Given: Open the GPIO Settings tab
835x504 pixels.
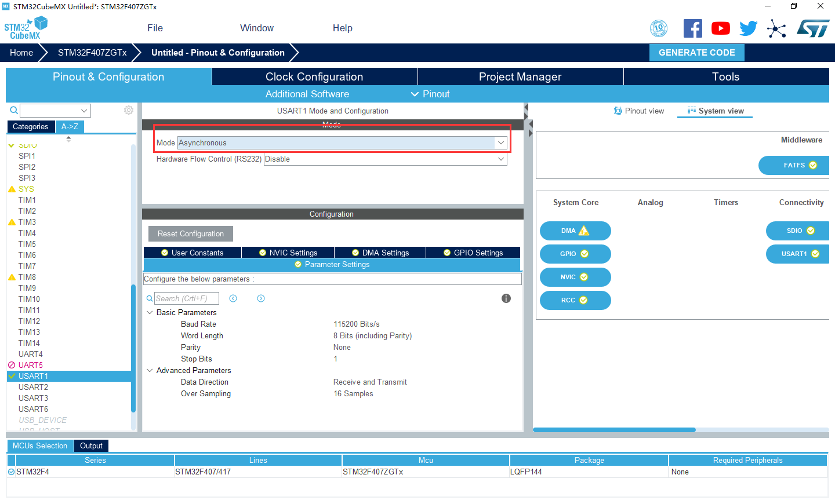Looking at the screenshot, I should (x=473, y=253).
